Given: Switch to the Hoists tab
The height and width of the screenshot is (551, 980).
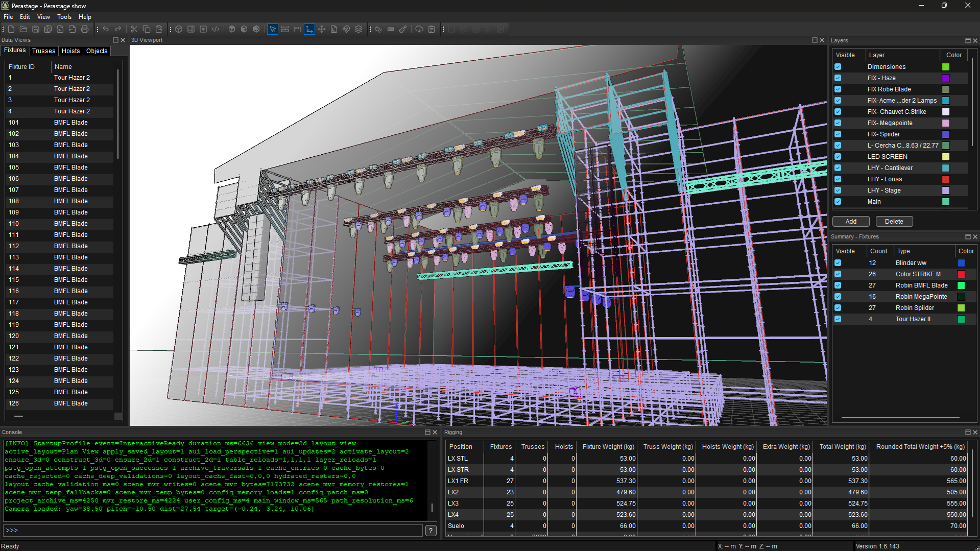Looking at the screenshot, I should (70, 51).
